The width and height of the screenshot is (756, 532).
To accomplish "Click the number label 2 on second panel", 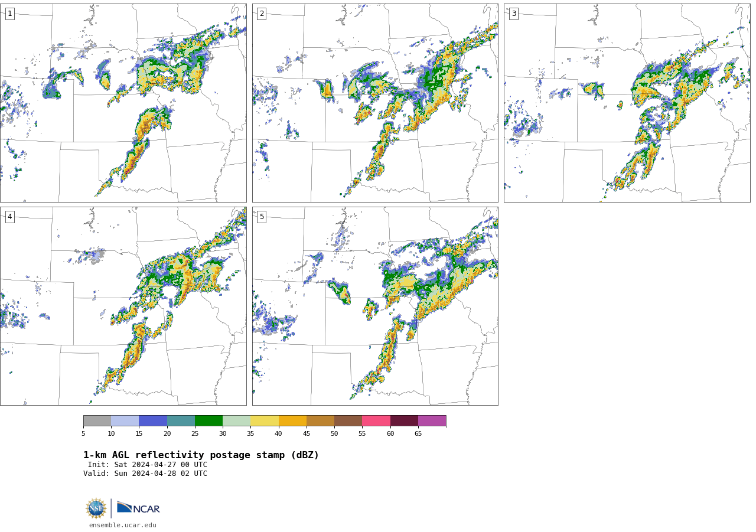I will (262, 14).
